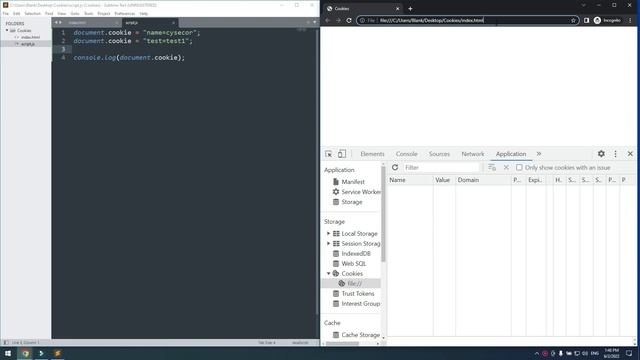Close the DevTools panel
The height and width of the screenshot is (360, 640).
pos(630,154)
